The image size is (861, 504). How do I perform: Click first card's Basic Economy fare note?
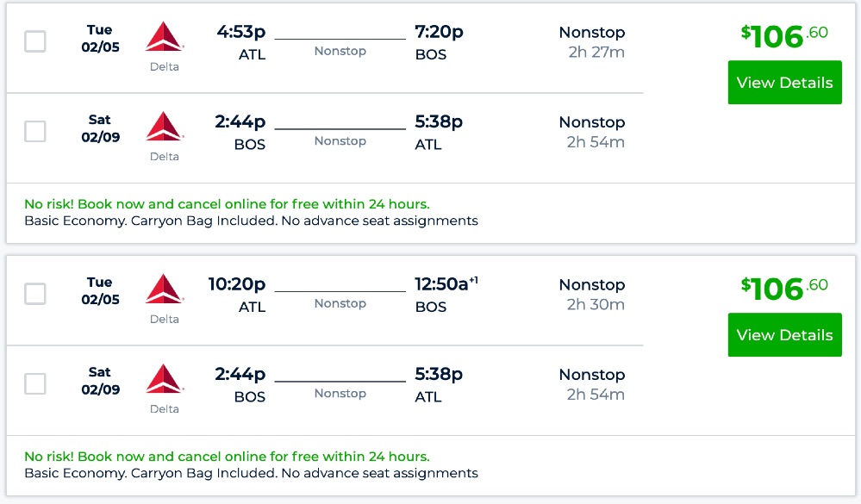[x=251, y=221]
